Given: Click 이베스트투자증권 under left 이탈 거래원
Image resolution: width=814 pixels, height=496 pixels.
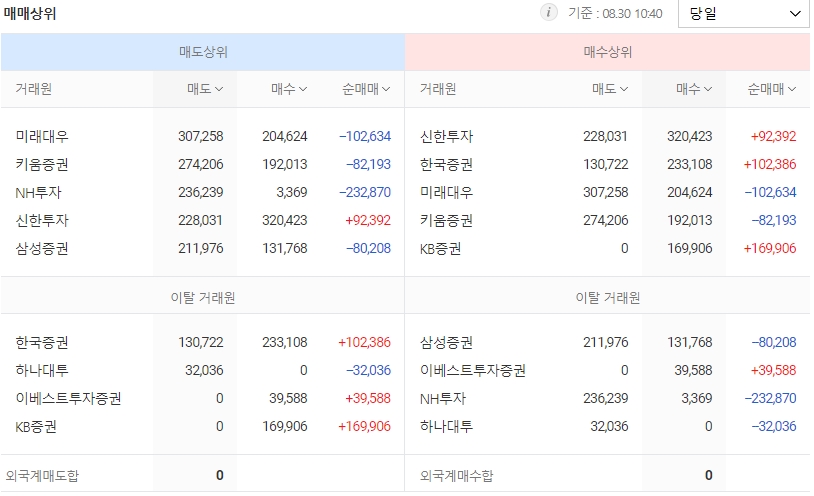Looking at the screenshot, I should (x=68, y=398).
